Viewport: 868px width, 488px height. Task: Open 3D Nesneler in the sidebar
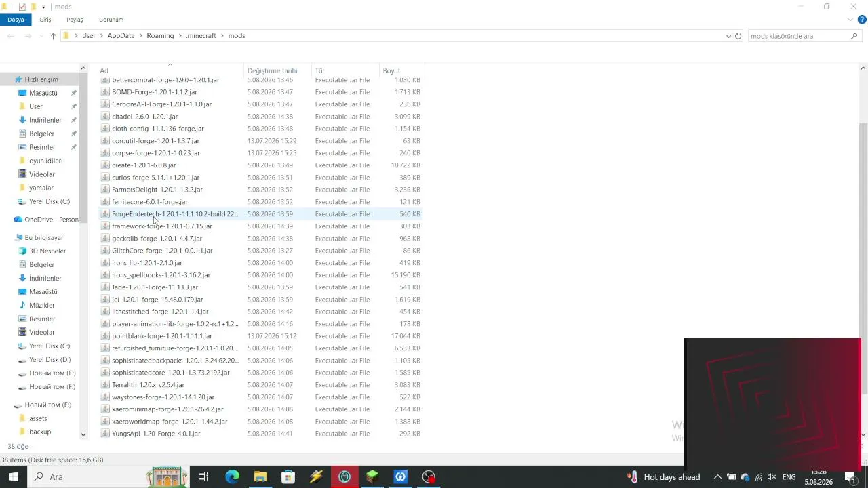coord(47,251)
